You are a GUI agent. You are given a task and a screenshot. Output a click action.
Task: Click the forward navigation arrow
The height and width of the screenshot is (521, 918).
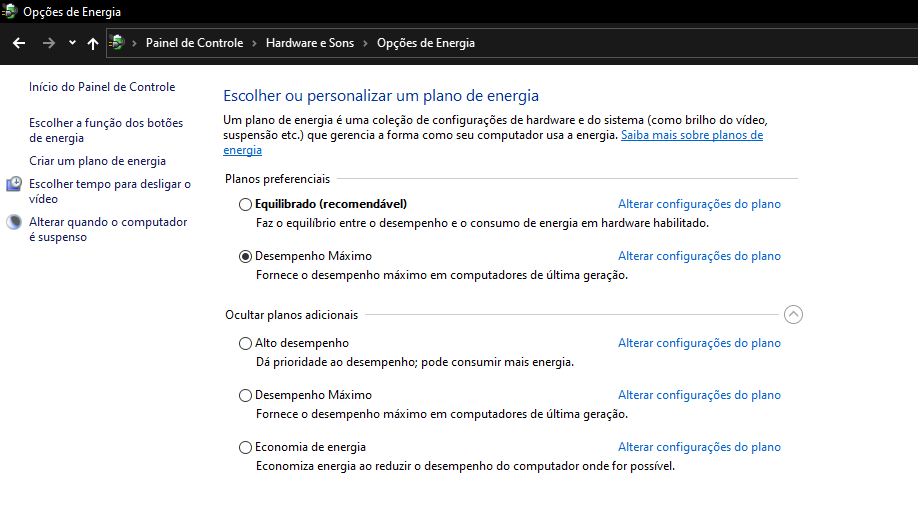tap(49, 43)
